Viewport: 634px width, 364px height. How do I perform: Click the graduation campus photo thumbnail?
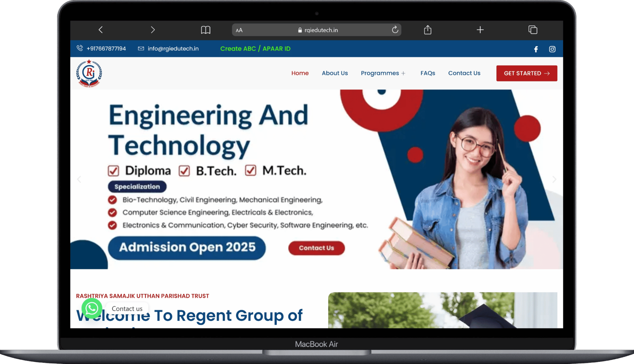tap(443, 310)
